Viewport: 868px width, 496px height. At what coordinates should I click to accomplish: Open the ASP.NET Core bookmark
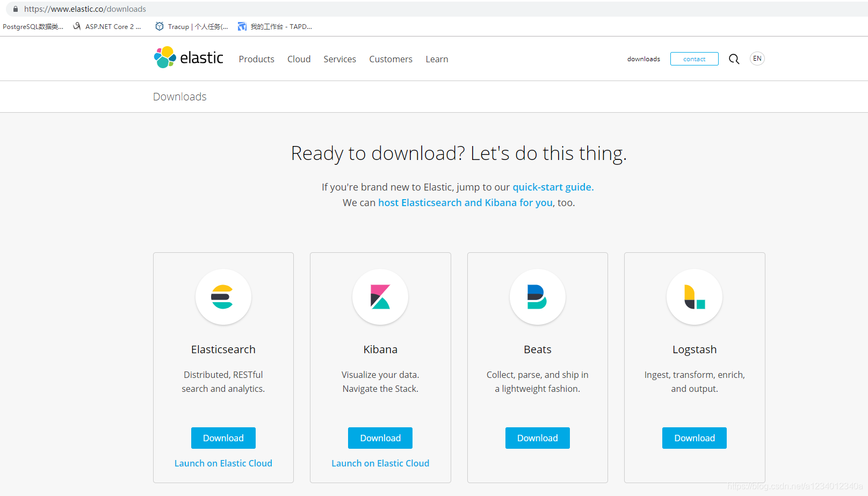[x=107, y=26]
